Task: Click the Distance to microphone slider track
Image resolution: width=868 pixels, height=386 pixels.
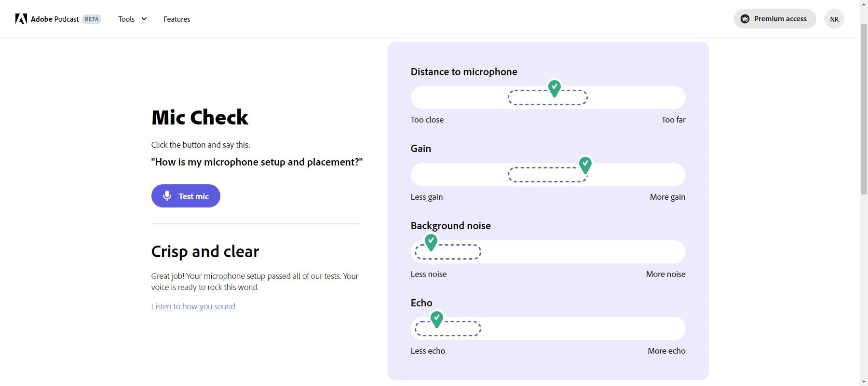Action: point(637,97)
